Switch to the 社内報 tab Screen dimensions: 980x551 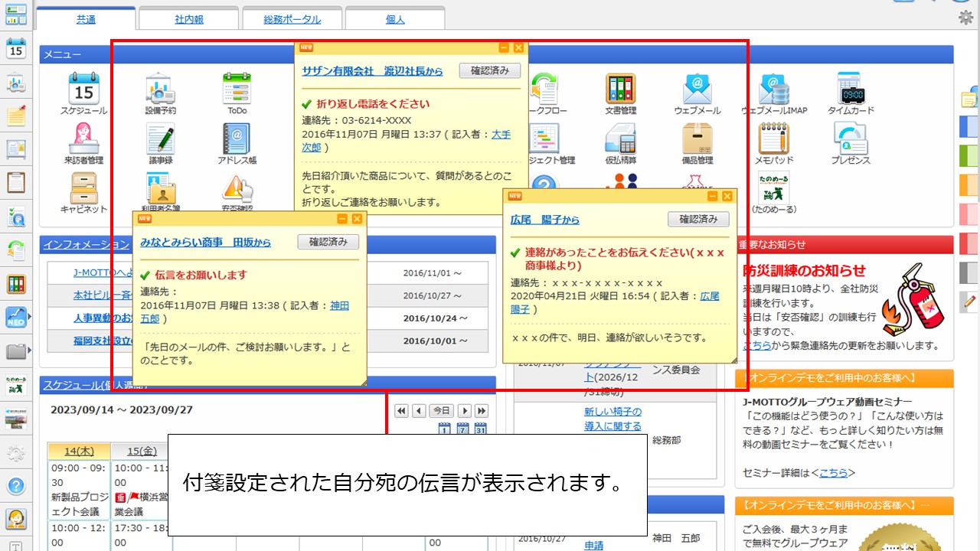[x=188, y=20]
